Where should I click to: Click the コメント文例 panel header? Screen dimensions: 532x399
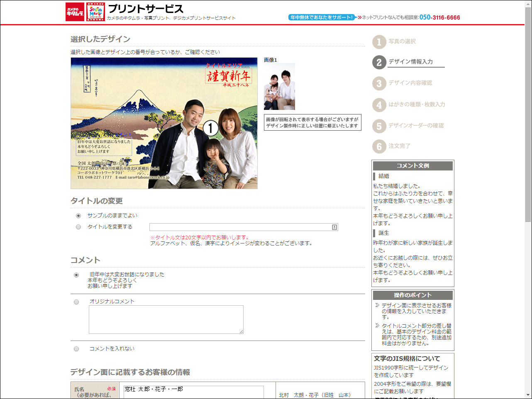tap(412, 165)
